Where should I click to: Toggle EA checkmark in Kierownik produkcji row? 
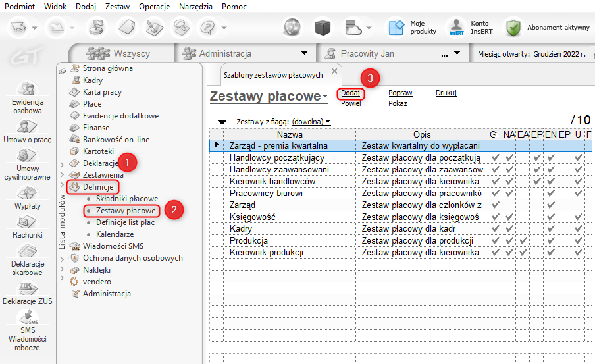coord(523,252)
